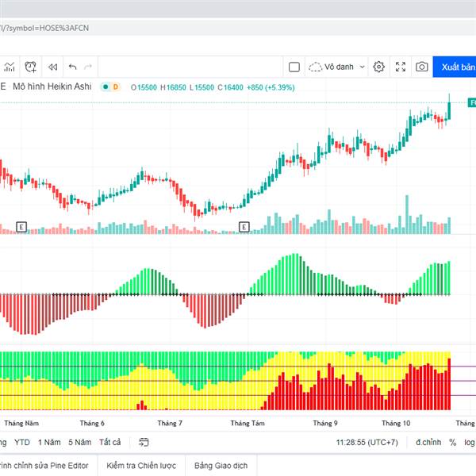Toggle đ.chỉnh adjustment mode

click(428, 443)
